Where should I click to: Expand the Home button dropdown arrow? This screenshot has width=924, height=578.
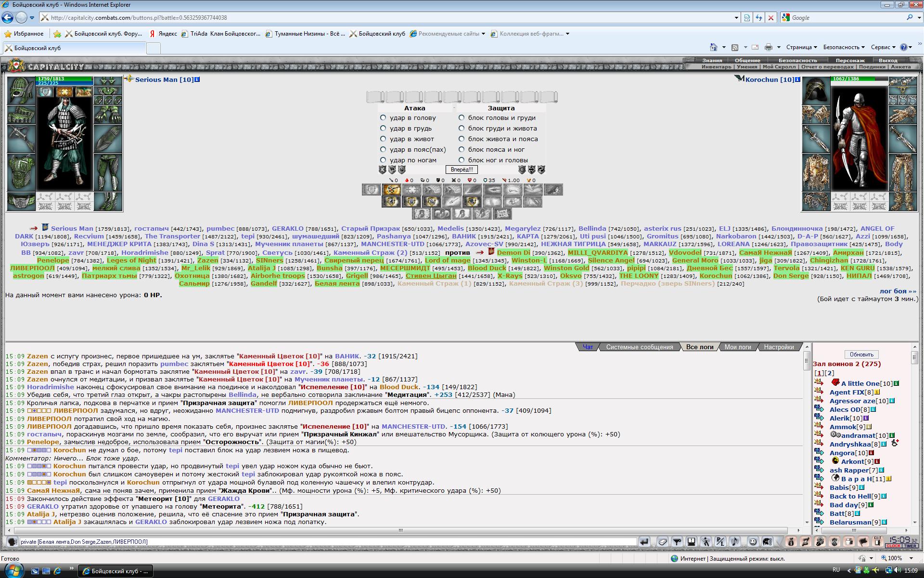(x=724, y=47)
